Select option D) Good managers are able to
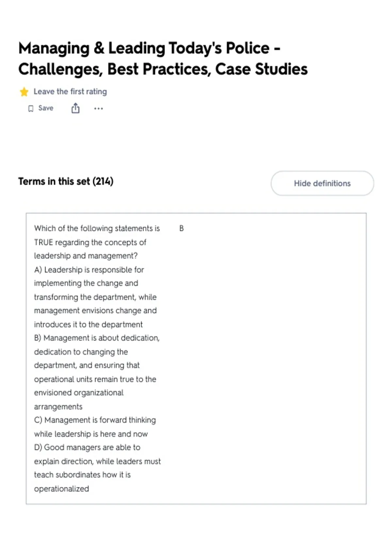The image size is (392, 556). (x=87, y=447)
